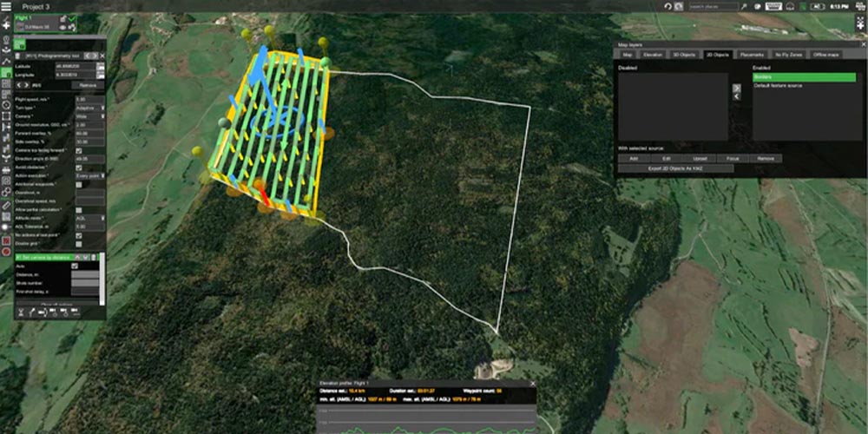Move selected source to Disabled list arrow
The width and height of the screenshot is (868, 434).
click(736, 96)
